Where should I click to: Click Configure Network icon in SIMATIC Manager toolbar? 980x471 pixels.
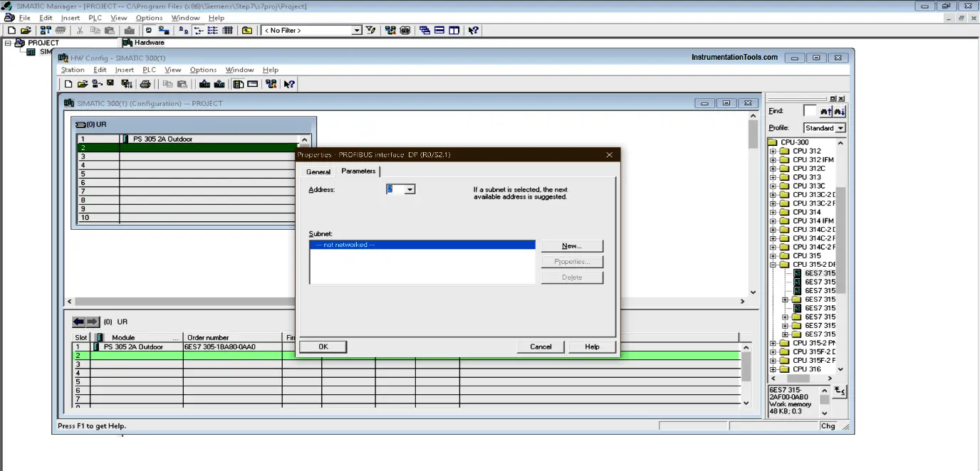390,31
